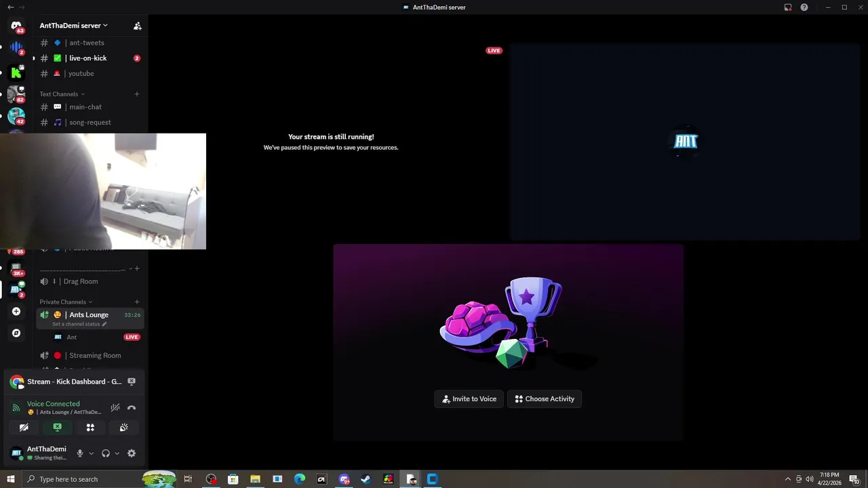Open microphone input options chevron
Screen dimensions: 868x488
pyautogui.click(x=92, y=453)
